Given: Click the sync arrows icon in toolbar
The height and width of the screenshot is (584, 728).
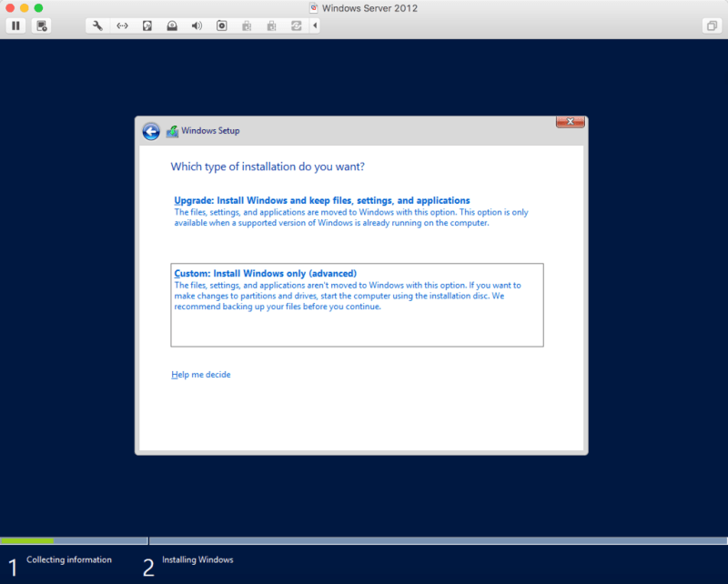Looking at the screenshot, I should coord(295,25).
